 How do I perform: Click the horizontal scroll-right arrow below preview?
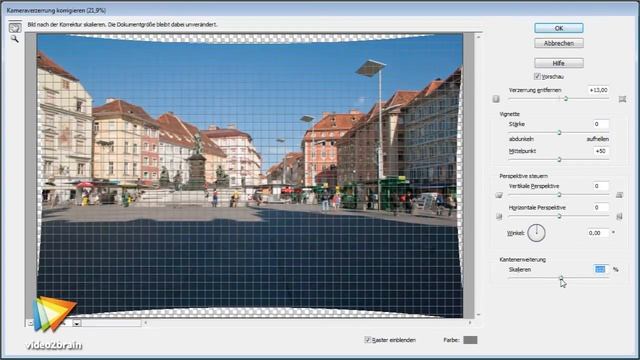(470, 323)
